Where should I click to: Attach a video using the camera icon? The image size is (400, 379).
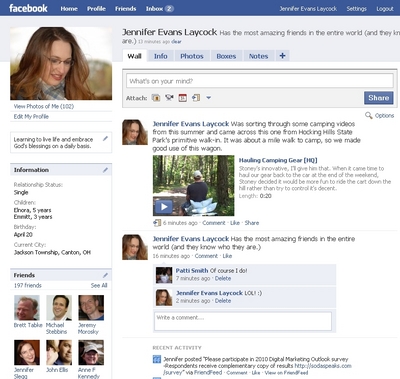click(169, 97)
